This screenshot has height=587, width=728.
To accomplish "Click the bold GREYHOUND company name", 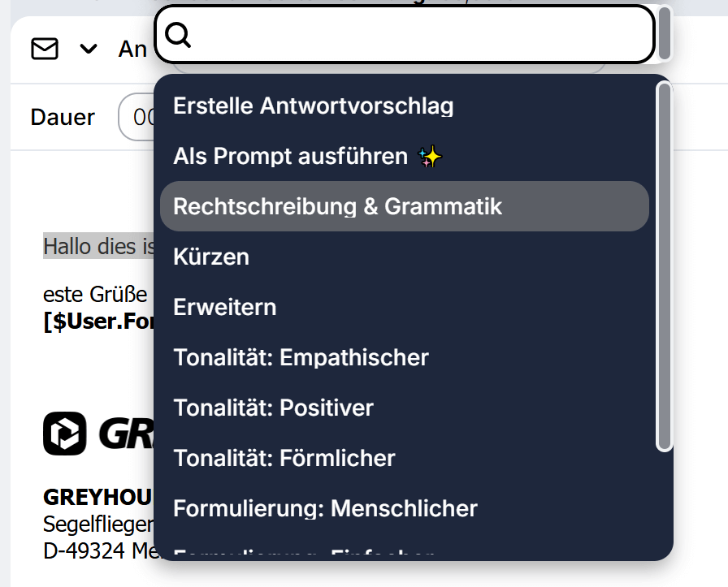I will 97,497.
